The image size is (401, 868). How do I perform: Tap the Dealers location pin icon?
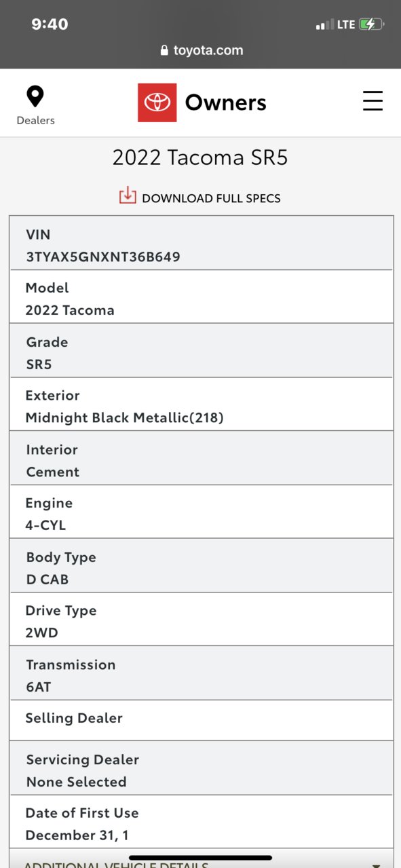click(x=35, y=96)
